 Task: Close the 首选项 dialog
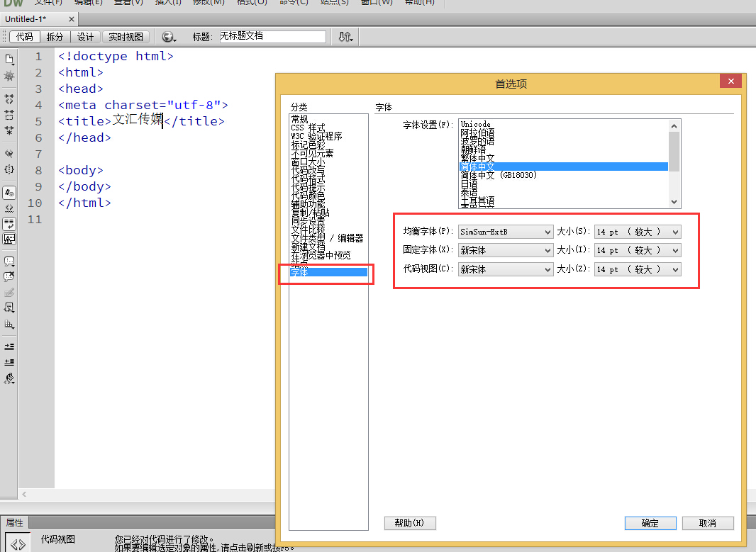point(731,81)
